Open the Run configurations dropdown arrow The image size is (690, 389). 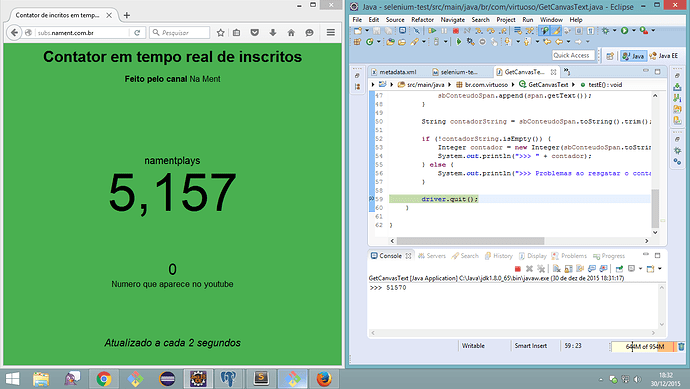pyautogui.click(x=634, y=31)
